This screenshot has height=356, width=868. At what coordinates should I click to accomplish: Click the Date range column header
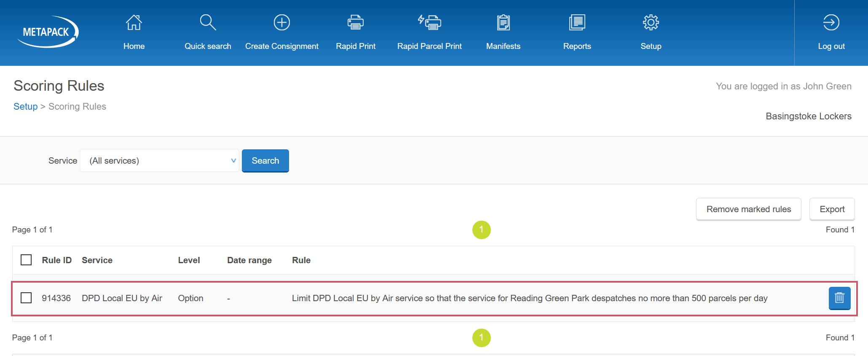(249, 260)
